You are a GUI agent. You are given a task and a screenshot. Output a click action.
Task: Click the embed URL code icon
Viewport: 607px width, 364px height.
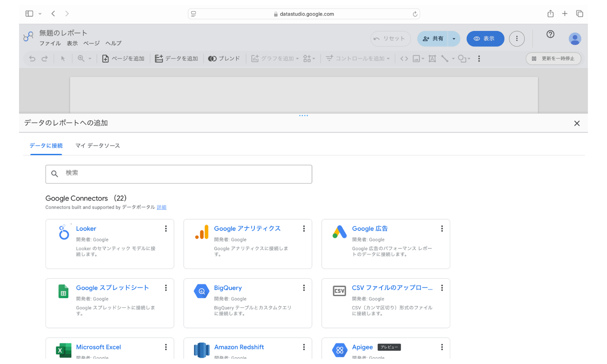tap(404, 59)
